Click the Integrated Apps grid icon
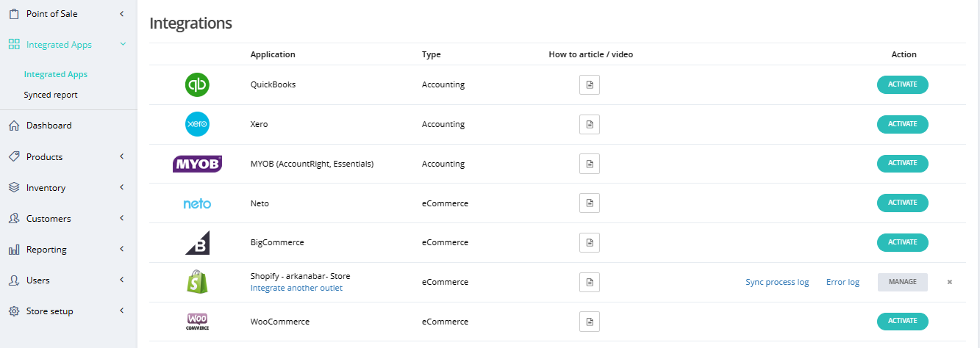Viewport: 980px width, 348px height. tap(14, 45)
